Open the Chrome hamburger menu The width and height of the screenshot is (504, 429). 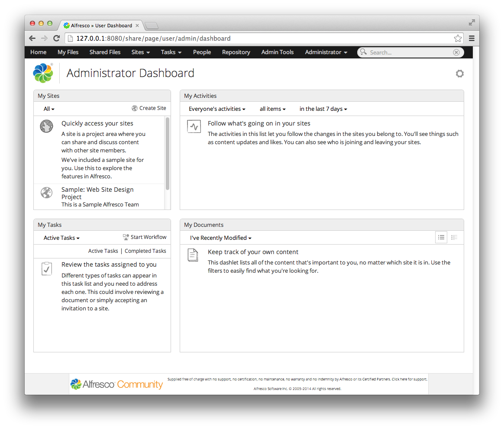[472, 39]
